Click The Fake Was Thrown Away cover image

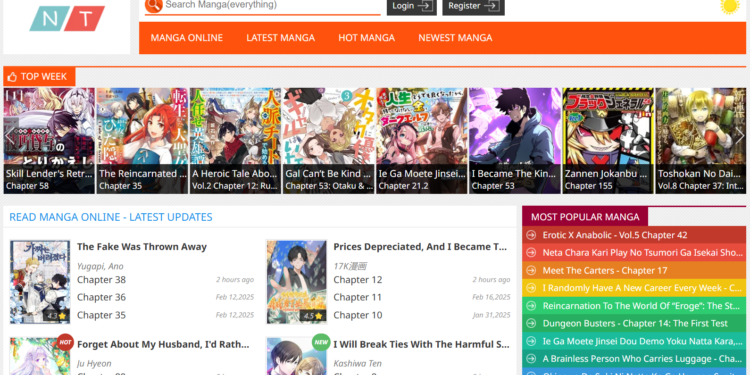(x=40, y=282)
